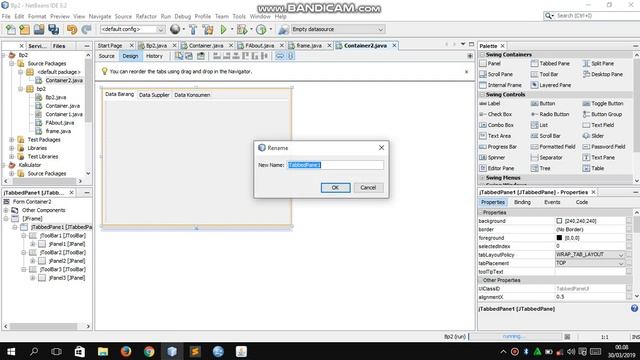This screenshot has width=640, height=360.
Task: Select the Spinner component in Palette
Action: point(492,158)
